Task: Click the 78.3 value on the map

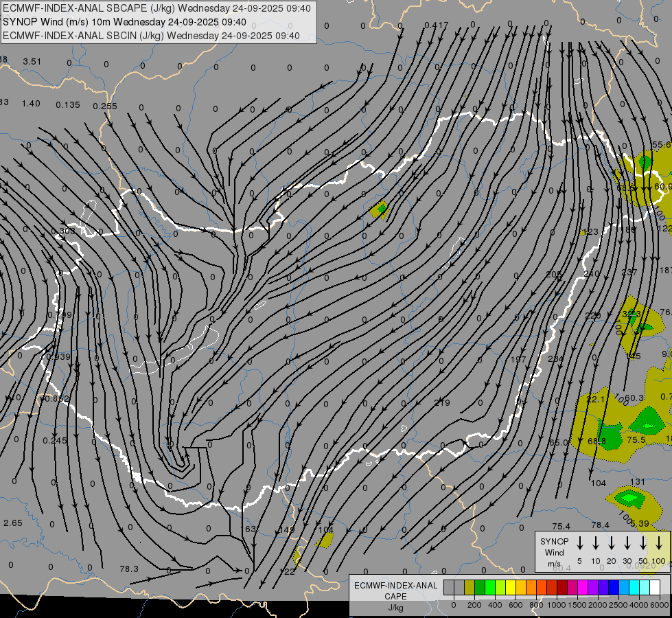Action: [129, 569]
